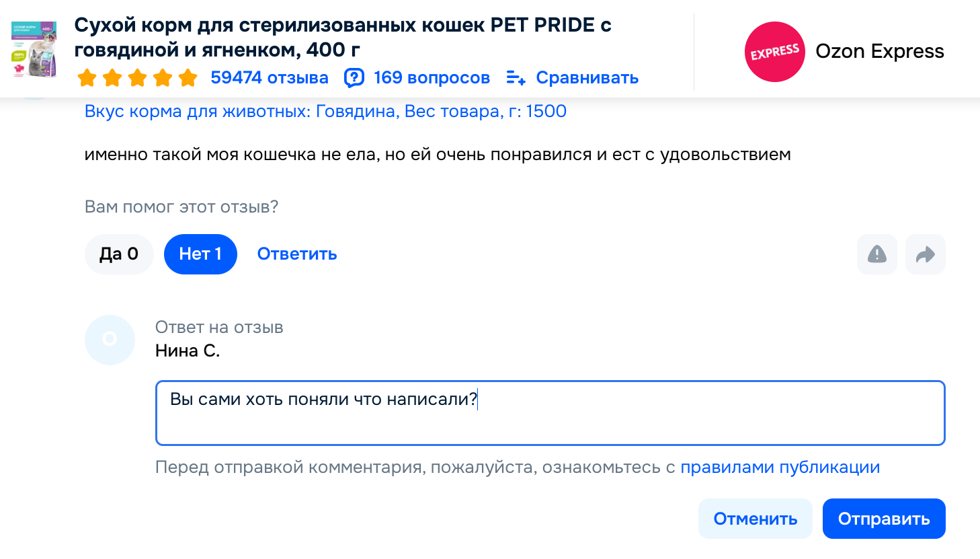The width and height of the screenshot is (980, 559).
Task: Submit the reply with Отправить
Action: [x=883, y=519]
